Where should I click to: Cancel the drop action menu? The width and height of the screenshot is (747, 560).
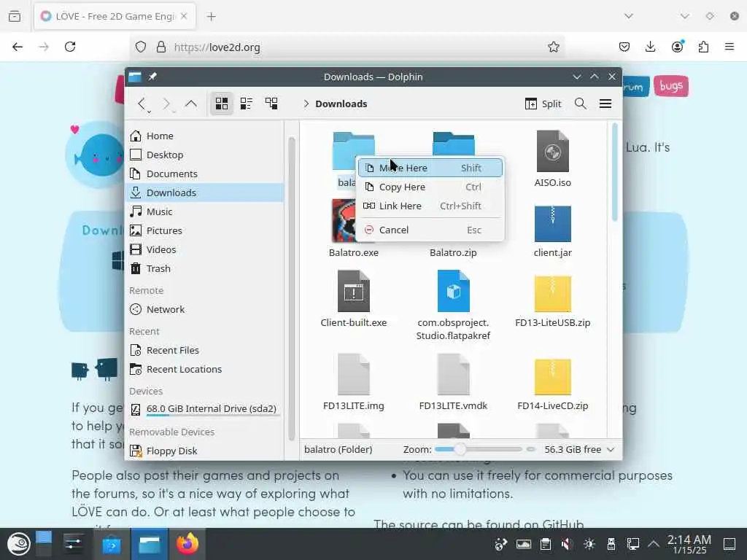430,230
